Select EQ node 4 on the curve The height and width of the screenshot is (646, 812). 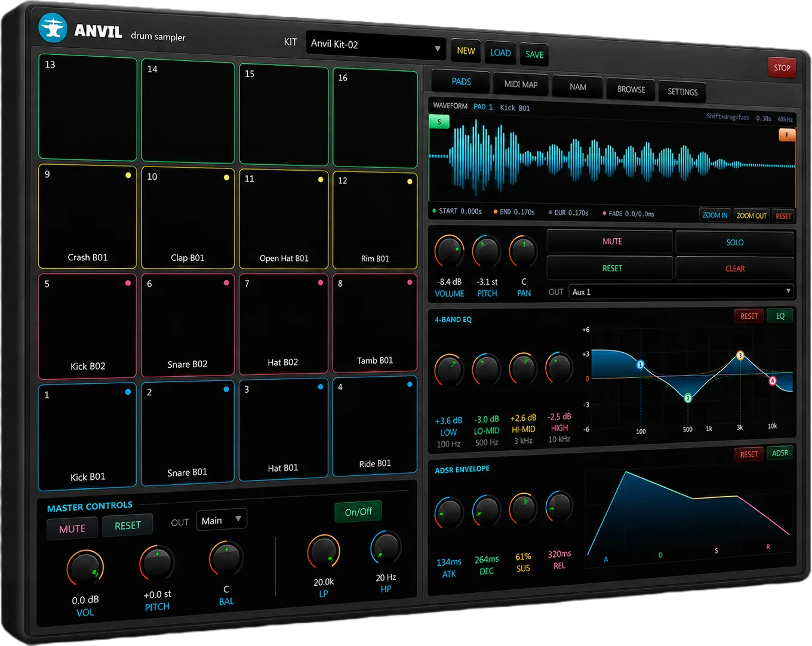pos(772,380)
